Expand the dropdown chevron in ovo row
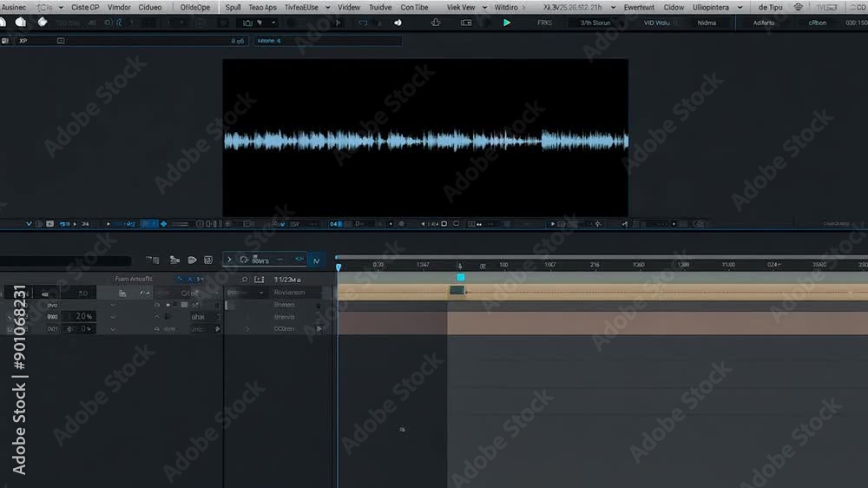Image resolution: width=868 pixels, height=488 pixels. click(113, 305)
